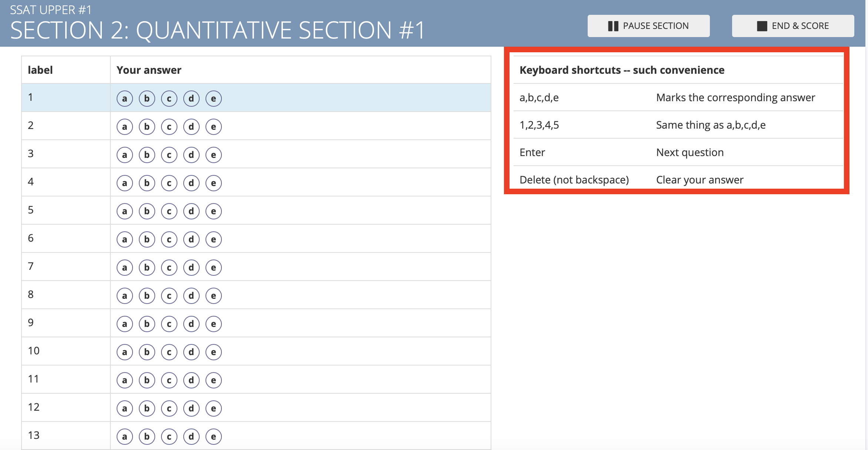Image resolution: width=868 pixels, height=450 pixels.
Task: Select answer d for question 5
Action: (x=191, y=211)
